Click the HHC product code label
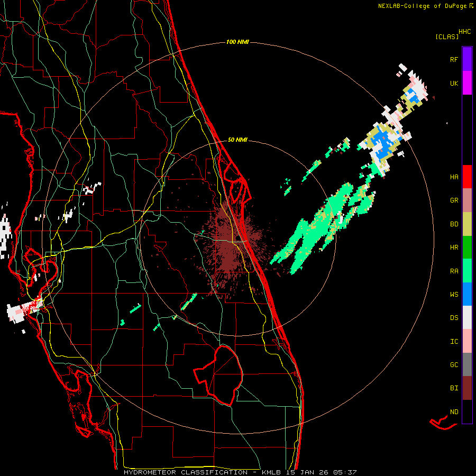 [464, 32]
